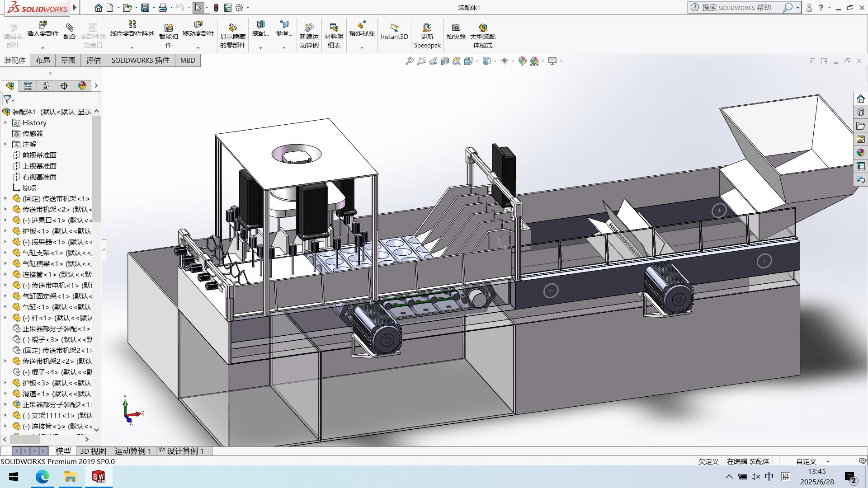Click the Take Snapshot (拍快照) camera

click(x=456, y=28)
